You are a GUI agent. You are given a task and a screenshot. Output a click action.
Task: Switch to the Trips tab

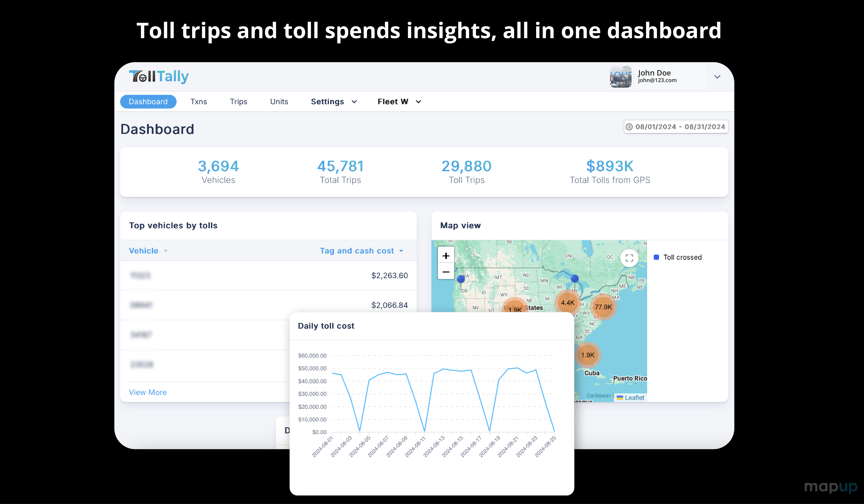[x=238, y=101]
